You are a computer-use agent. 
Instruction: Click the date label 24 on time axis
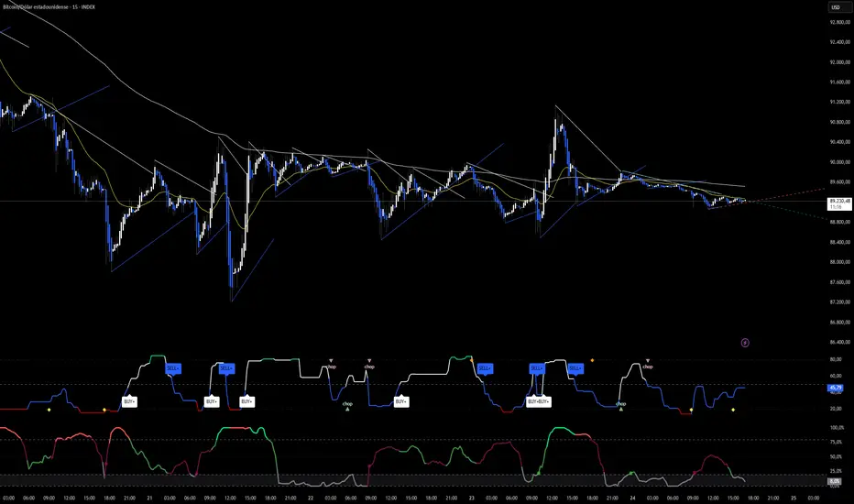pos(632,498)
